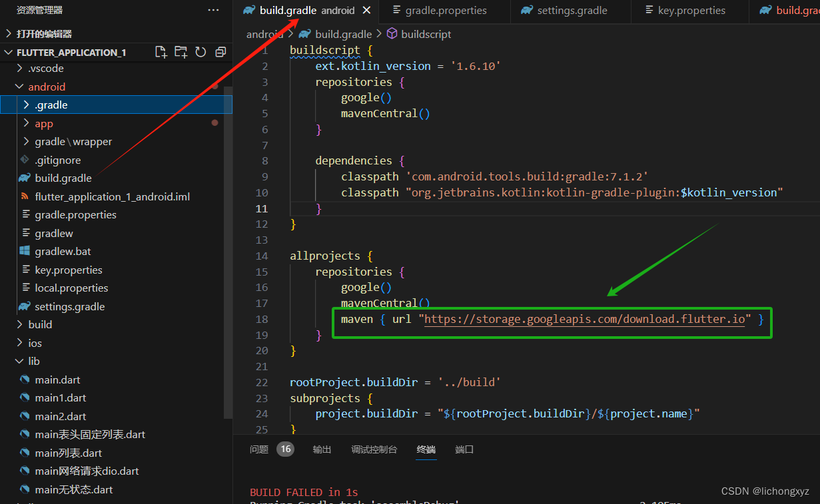Click the allprojects keyword on line 14
The height and width of the screenshot is (504, 820).
click(325, 256)
